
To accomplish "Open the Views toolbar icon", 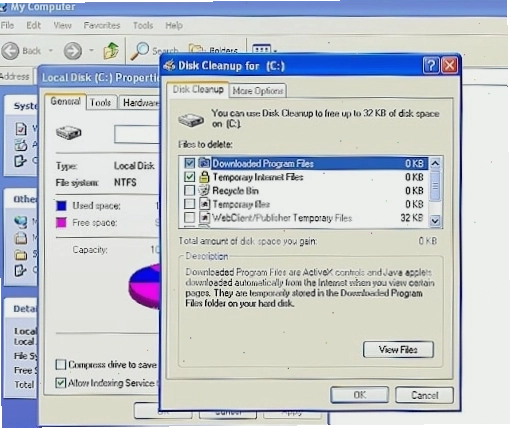I will tap(262, 49).
